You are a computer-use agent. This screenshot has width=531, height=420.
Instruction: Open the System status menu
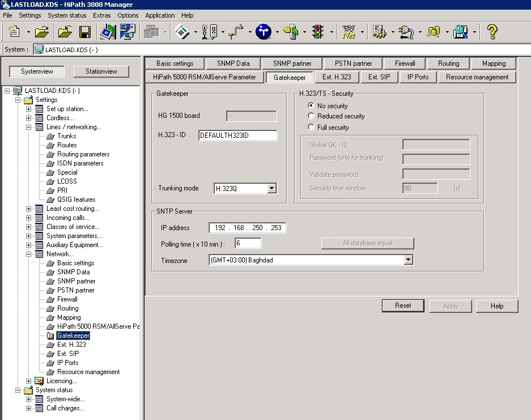tap(67, 15)
